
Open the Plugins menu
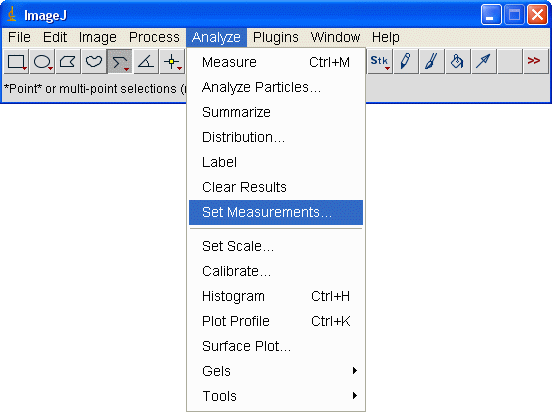coord(276,37)
